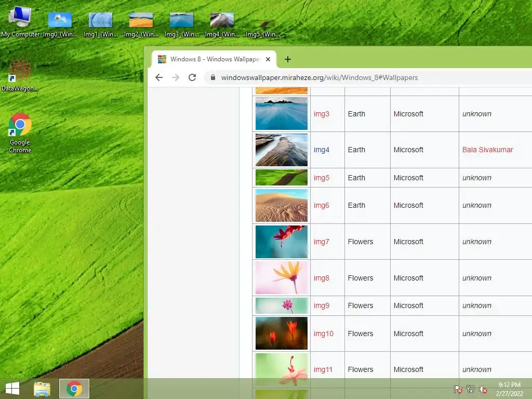Launch Google Chrome desktop shortcut
532x399 pixels.
click(20, 133)
